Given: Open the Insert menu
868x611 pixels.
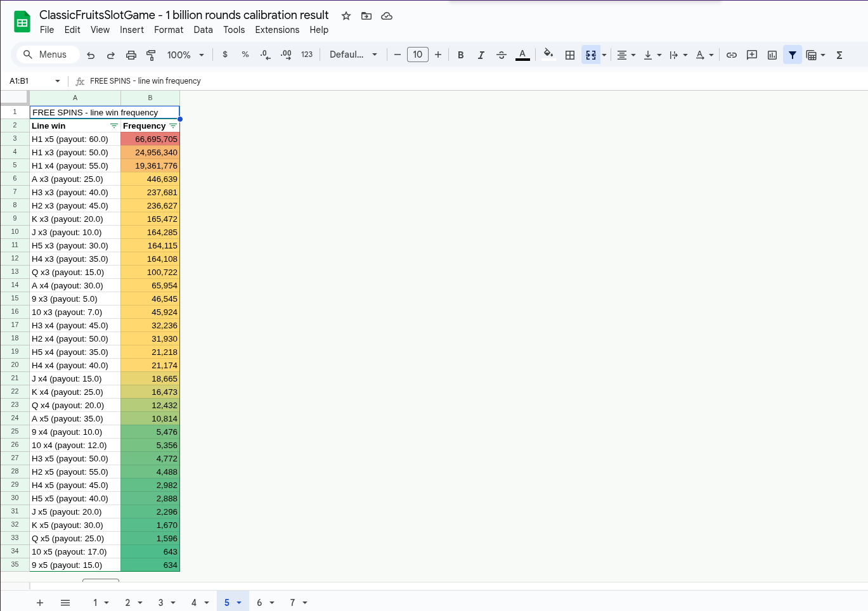Looking at the screenshot, I should [132, 30].
